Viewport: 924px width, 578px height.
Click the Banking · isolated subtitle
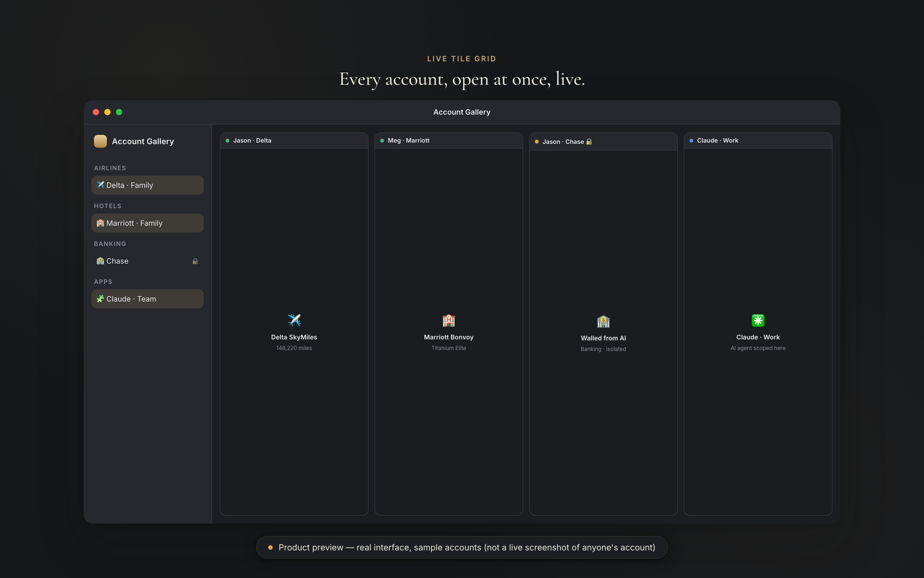pyautogui.click(x=603, y=349)
